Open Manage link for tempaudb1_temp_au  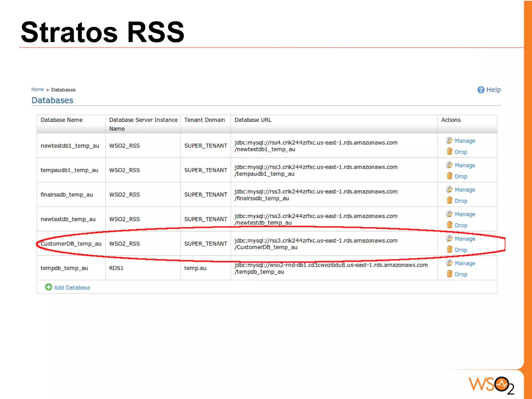click(465, 165)
